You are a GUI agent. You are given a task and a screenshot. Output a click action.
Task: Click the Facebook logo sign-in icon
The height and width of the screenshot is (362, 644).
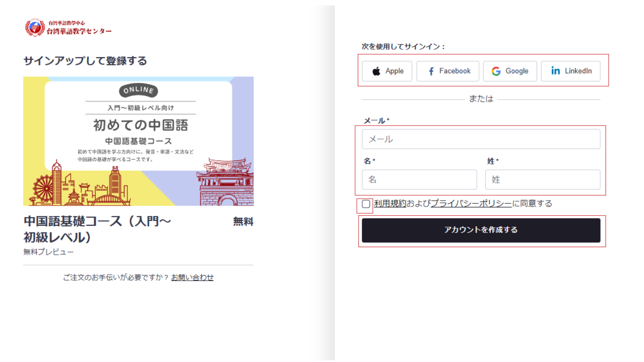431,72
